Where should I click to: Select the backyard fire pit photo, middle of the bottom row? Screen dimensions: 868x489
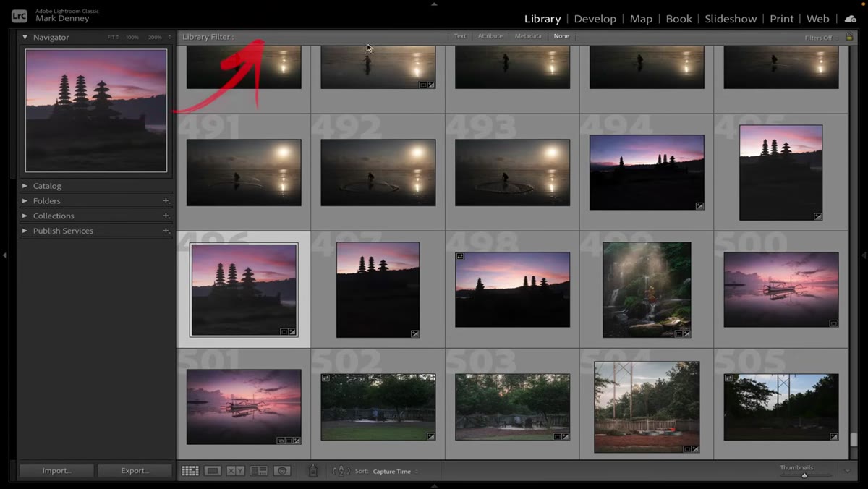(512, 407)
